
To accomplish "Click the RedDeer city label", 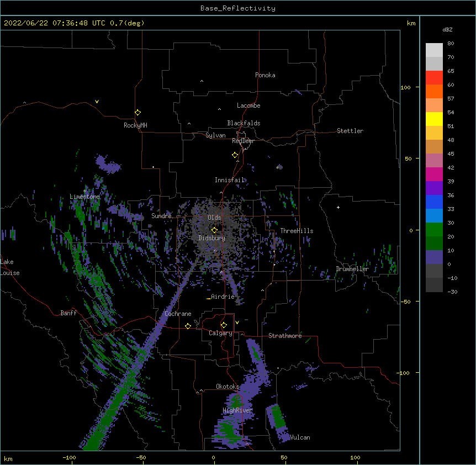I will click(243, 141).
